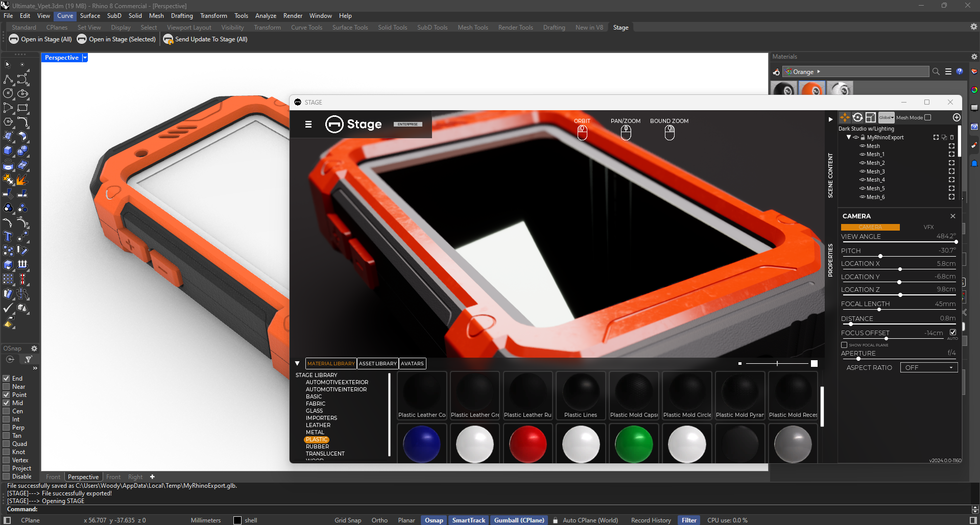The height and width of the screenshot is (525, 980).
Task: Toggle the End osnap checkbox
Action: tap(7, 379)
